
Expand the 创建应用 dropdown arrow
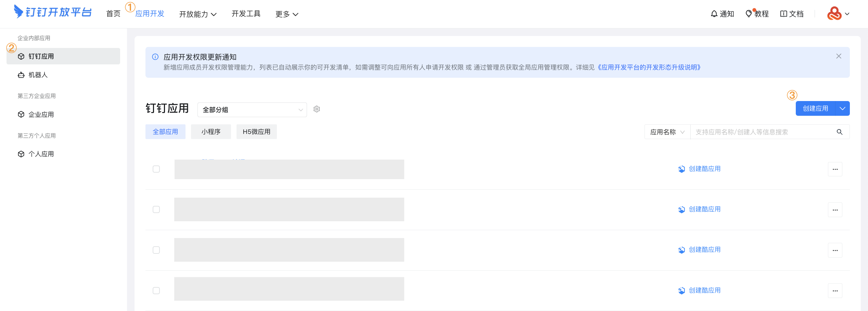(x=843, y=109)
